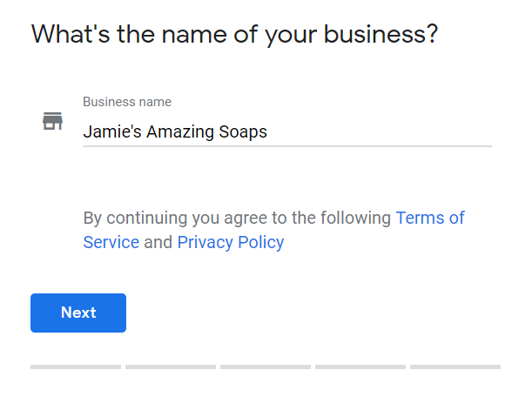Open the Privacy Policy link

coord(231,242)
